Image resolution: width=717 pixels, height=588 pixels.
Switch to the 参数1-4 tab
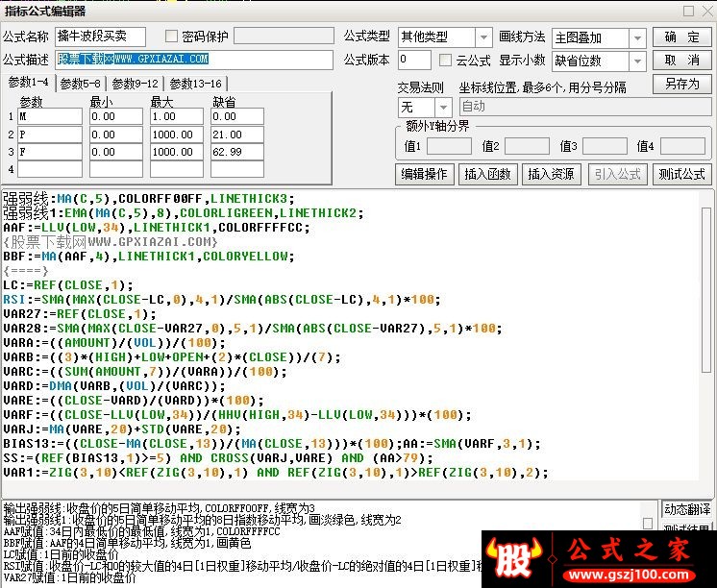pos(28,83)
